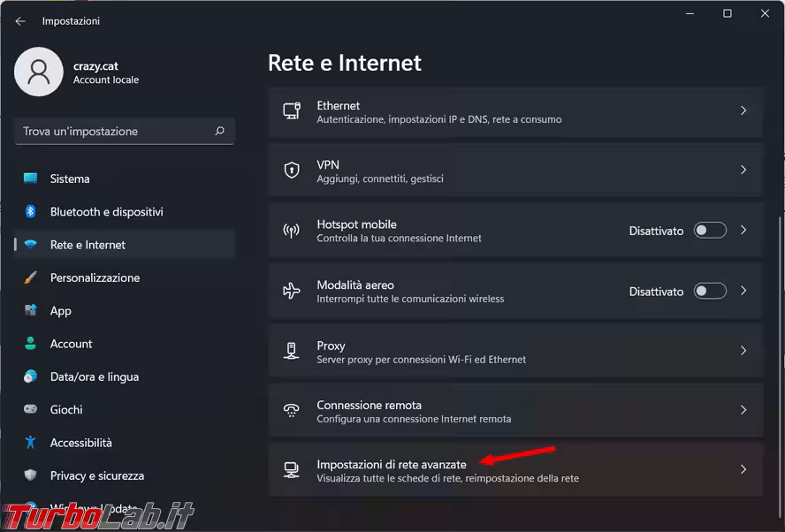Click the Hotspot mobile antenna icon
Viewport: 785px width, 532px height.
click(x=292, y=231)
